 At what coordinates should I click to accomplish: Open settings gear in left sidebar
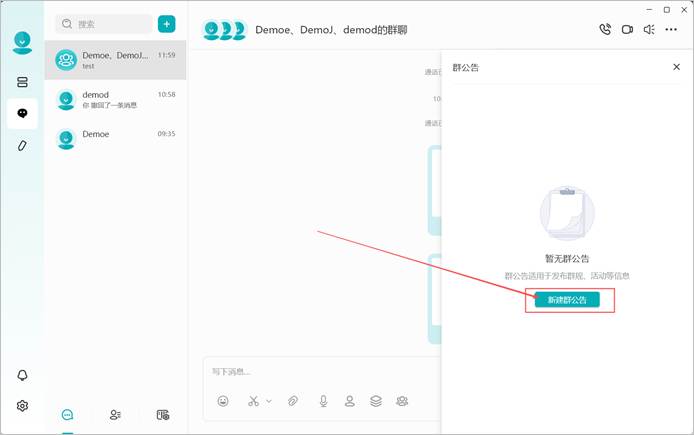click(x=22, y=405)
